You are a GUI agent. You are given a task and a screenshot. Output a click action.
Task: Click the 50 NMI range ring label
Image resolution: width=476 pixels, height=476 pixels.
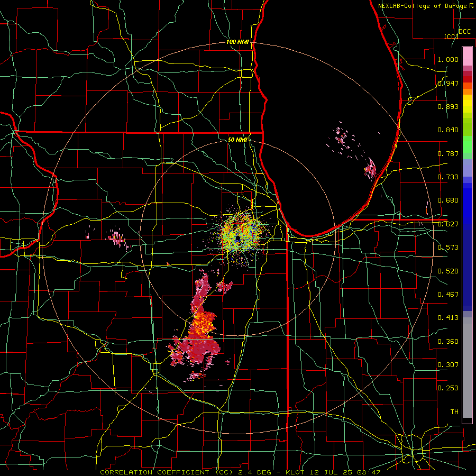tap(237, 140)
